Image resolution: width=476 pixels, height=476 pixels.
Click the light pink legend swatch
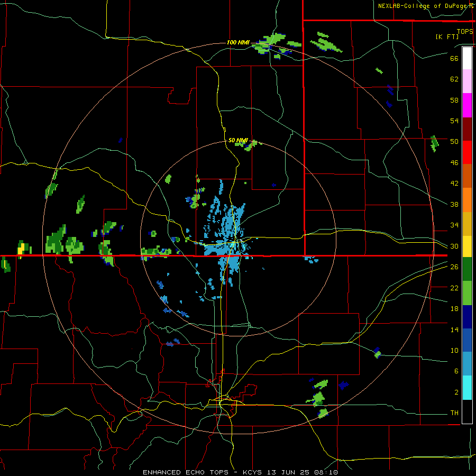(x=467, y=81)
